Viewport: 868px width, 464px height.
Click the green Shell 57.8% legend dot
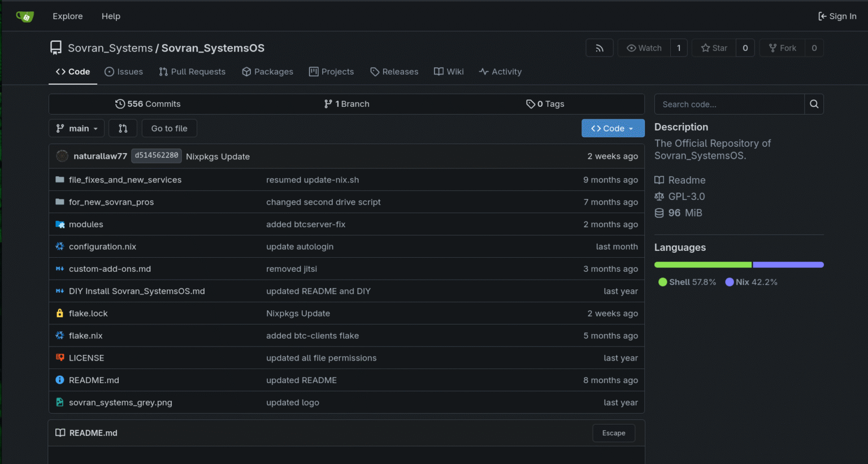663,282
